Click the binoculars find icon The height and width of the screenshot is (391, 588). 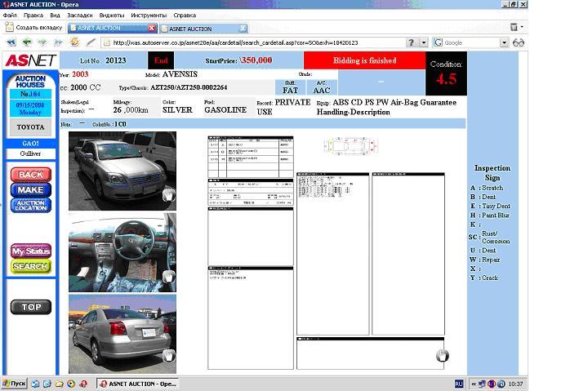click(519, 42)
